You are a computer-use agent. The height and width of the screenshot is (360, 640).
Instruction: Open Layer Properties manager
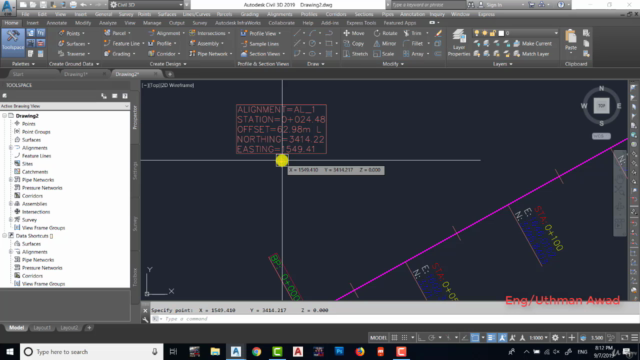click(x=459, y=42)
